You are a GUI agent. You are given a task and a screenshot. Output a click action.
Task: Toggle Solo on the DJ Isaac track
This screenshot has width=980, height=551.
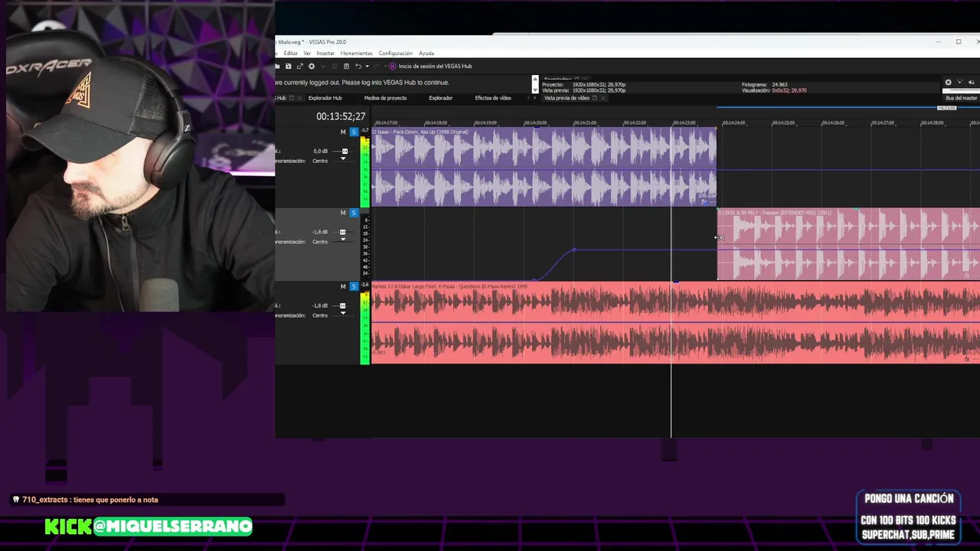coord(354,132)
